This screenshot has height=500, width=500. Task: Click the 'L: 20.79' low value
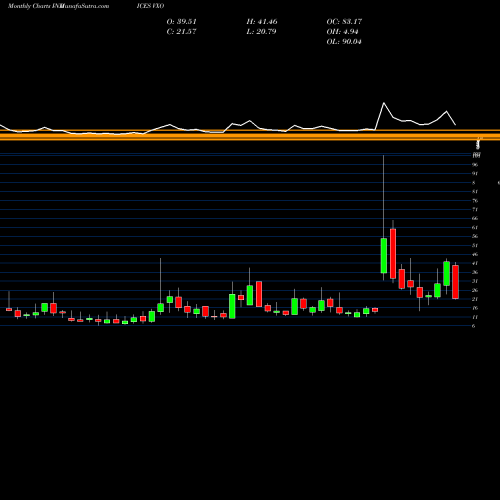pos(261,32)
